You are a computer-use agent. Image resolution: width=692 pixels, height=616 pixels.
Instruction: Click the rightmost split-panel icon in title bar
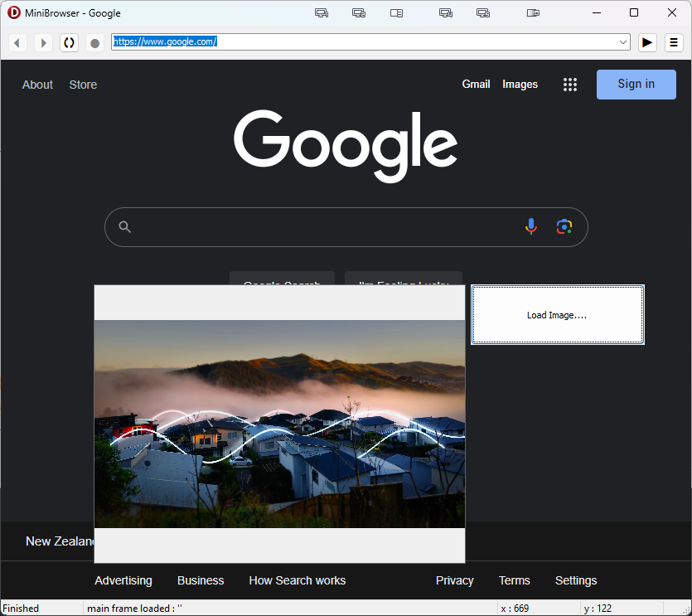pos(533,12)
